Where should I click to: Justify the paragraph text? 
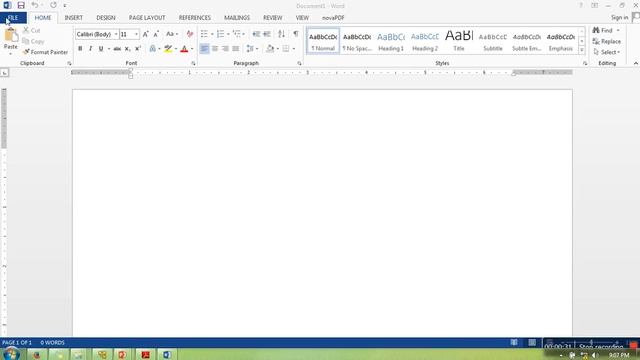pos(236,49)
